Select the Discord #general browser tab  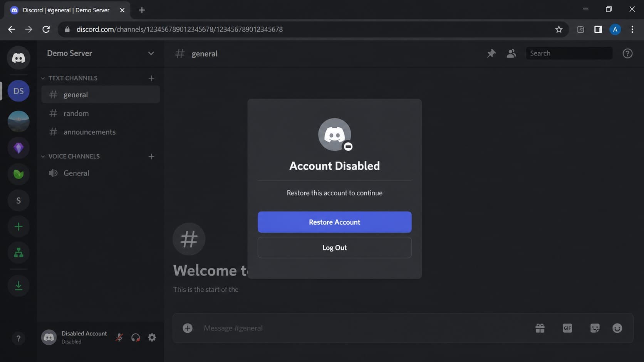pos(66,10)
